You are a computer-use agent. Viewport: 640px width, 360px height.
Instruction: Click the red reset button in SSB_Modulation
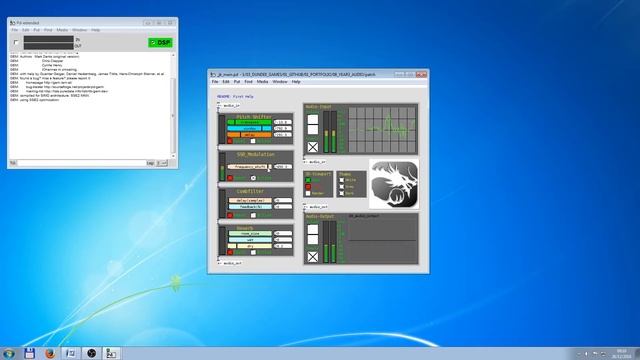(230, 178)
